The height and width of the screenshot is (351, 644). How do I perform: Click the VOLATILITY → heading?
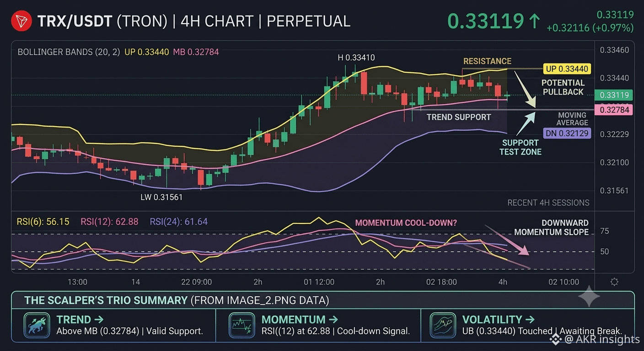(499, 319)
